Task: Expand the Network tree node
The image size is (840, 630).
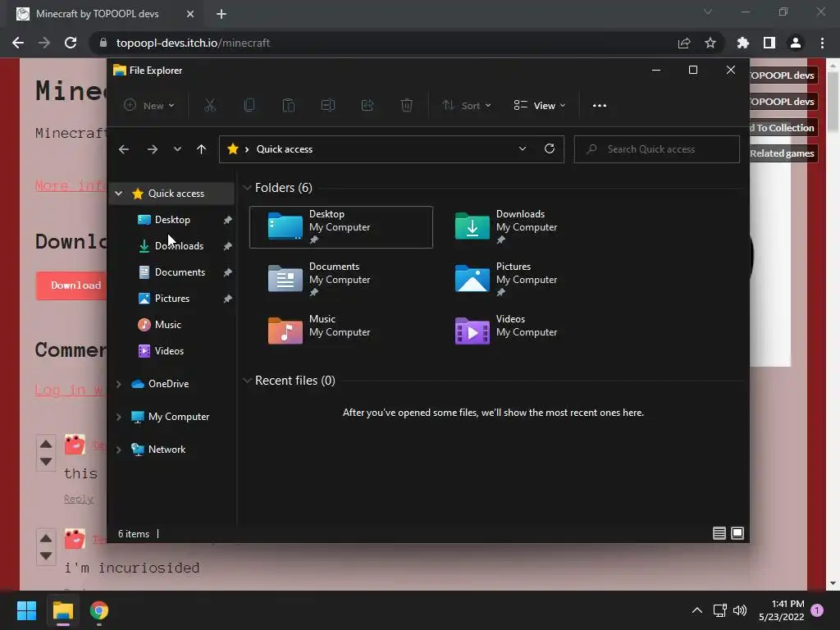Action: click(x=118, y=450)
